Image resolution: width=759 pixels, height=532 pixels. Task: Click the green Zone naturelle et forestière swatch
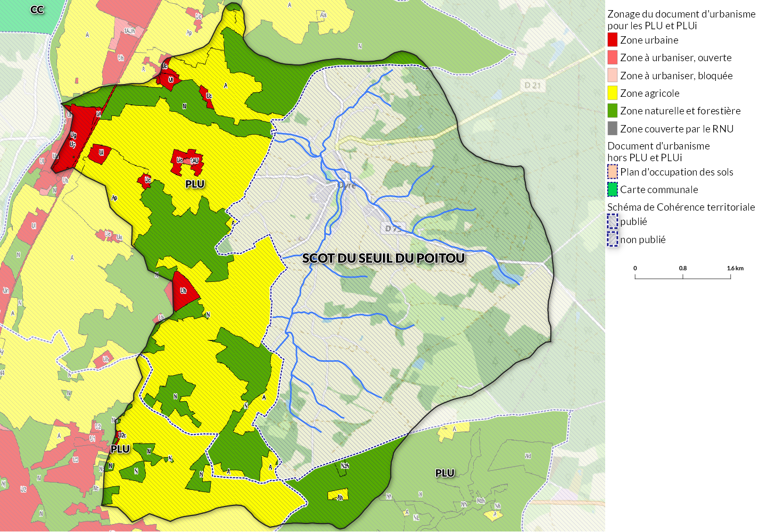point(613,111)
